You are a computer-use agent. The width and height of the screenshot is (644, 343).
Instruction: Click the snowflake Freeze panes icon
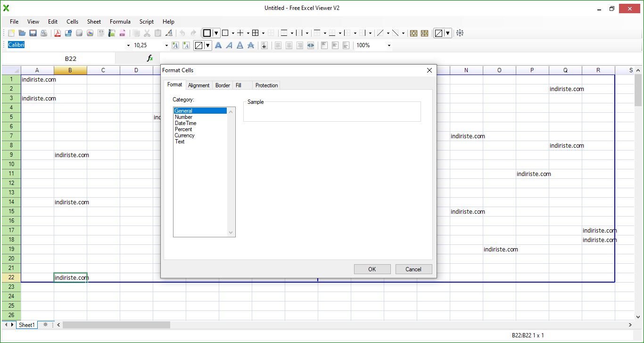(x=460, y=33)
